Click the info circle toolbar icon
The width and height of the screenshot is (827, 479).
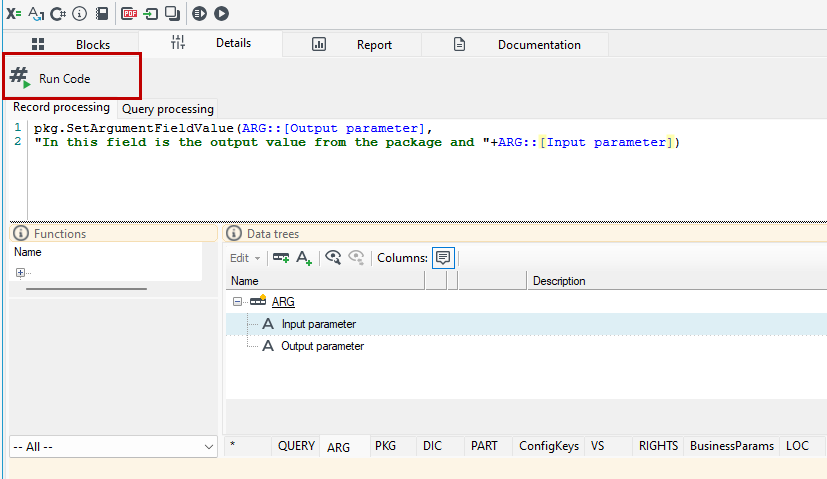(x=80, y=13)
